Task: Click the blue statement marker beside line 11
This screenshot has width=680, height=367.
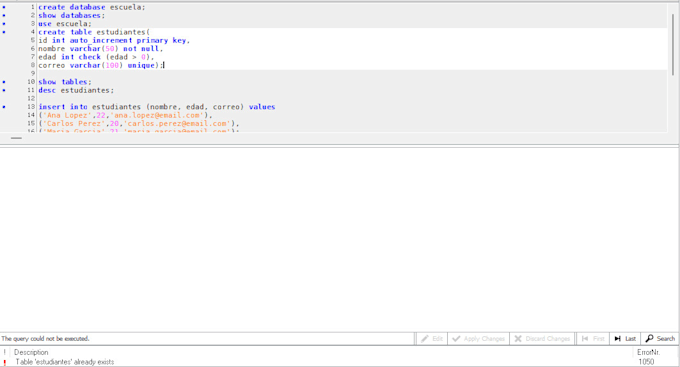Action: pyautogui.click(x=4, y=90)
